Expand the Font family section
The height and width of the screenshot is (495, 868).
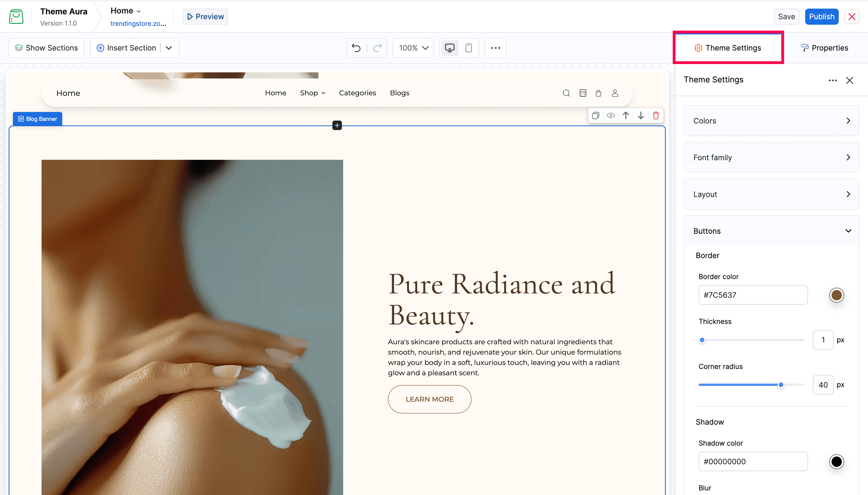(x=771, y=157)
